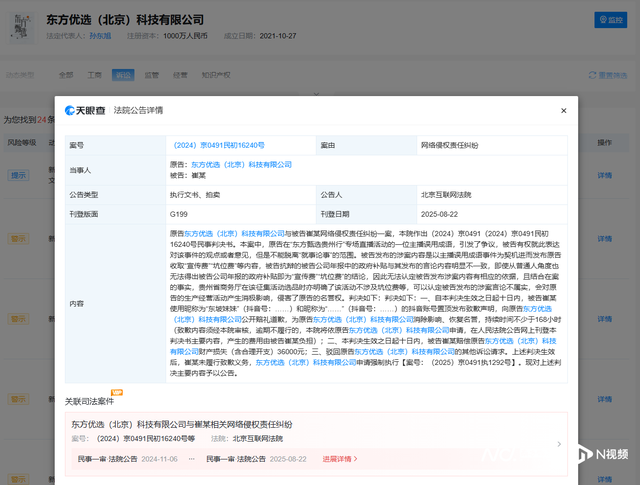Switch to the 监管 filter tab
Viewport: 640px width, 485px height.
coord(151,75)
